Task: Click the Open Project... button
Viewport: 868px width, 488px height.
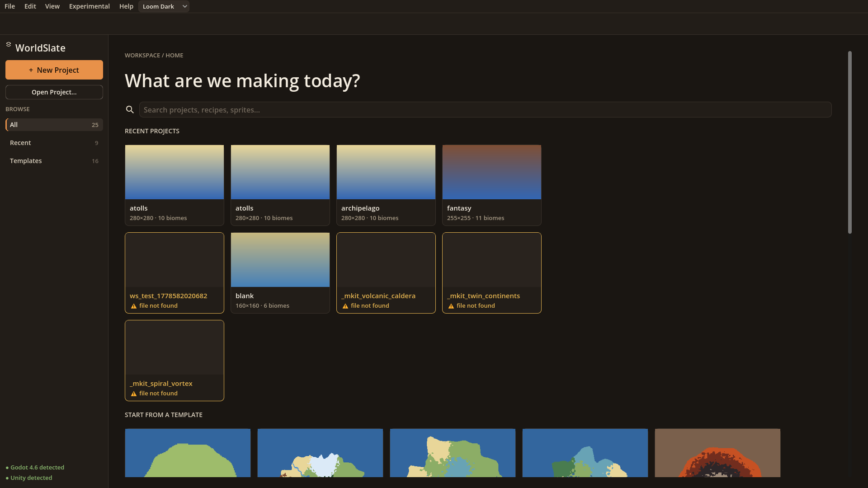Action: pyautogui.click(x=54, y=92)
